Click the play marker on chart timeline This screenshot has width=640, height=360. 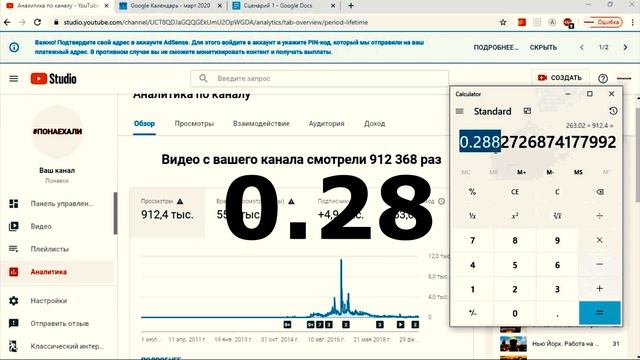pyautogui.click(x=400, y=324)
